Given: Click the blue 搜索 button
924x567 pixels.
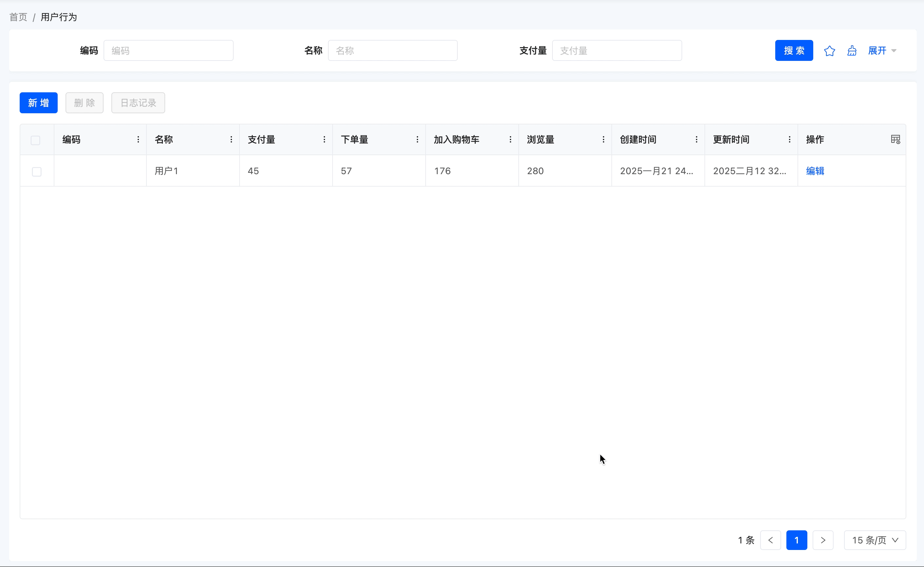Looking at the screenshot, I should click(794, 51).
